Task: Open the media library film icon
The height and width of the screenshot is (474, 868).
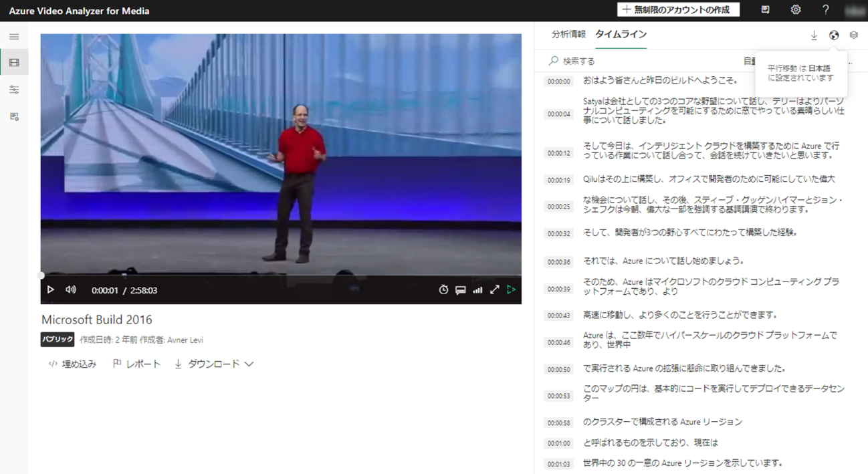Action: point(14,63)
